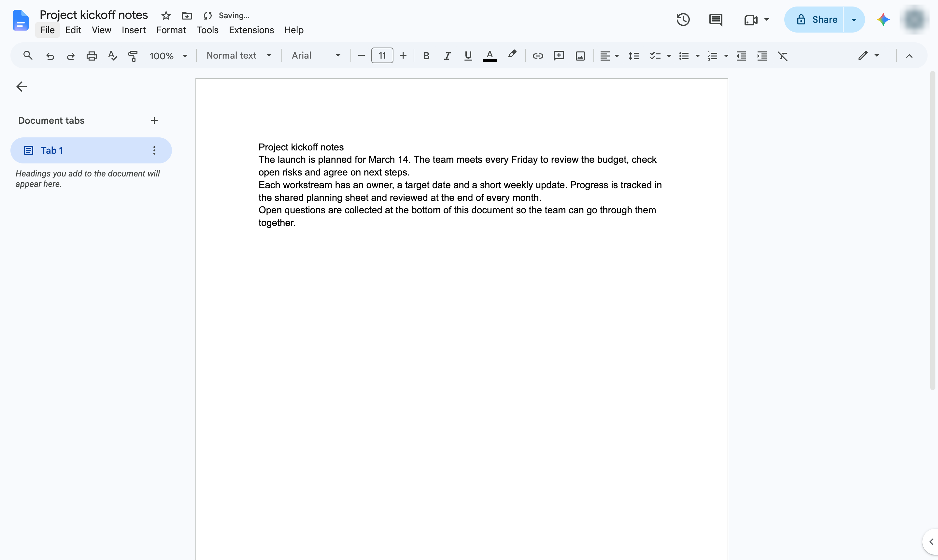Click the Share button
This screenshot has width=938, height=560.
click(814, 20)
